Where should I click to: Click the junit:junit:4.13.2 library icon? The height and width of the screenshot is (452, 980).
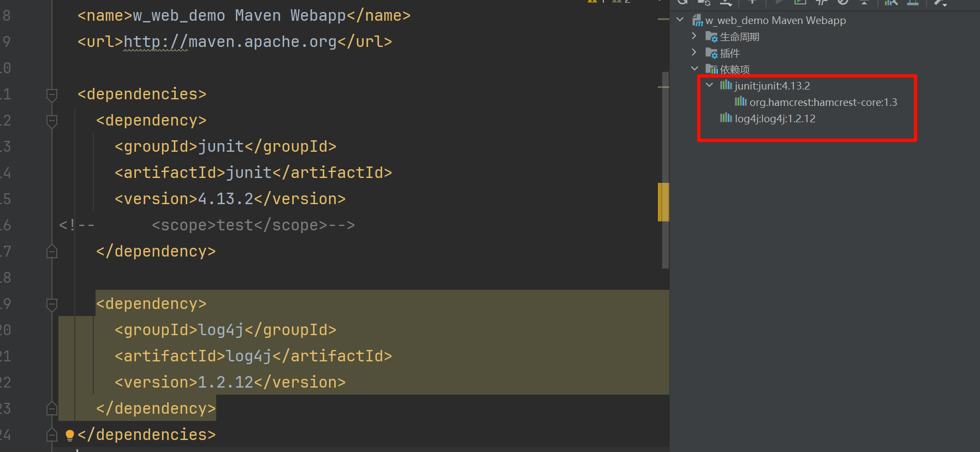click(726, 85)
